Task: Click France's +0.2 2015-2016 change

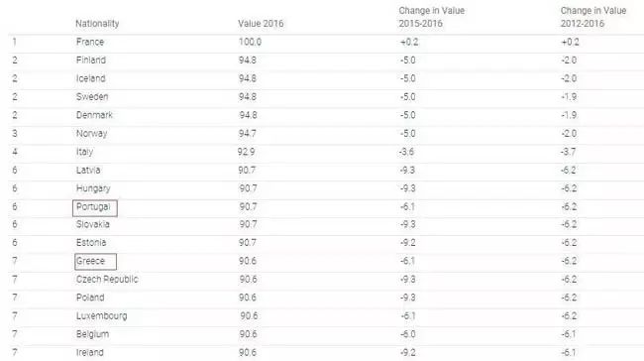Action: (x=409, y=42)
